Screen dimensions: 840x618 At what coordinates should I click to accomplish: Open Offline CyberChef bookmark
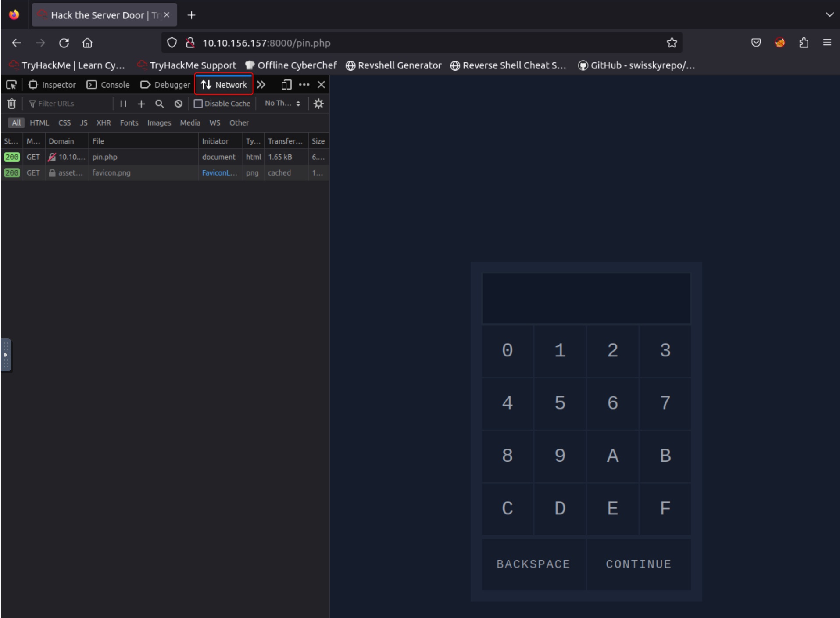point(291,65)
